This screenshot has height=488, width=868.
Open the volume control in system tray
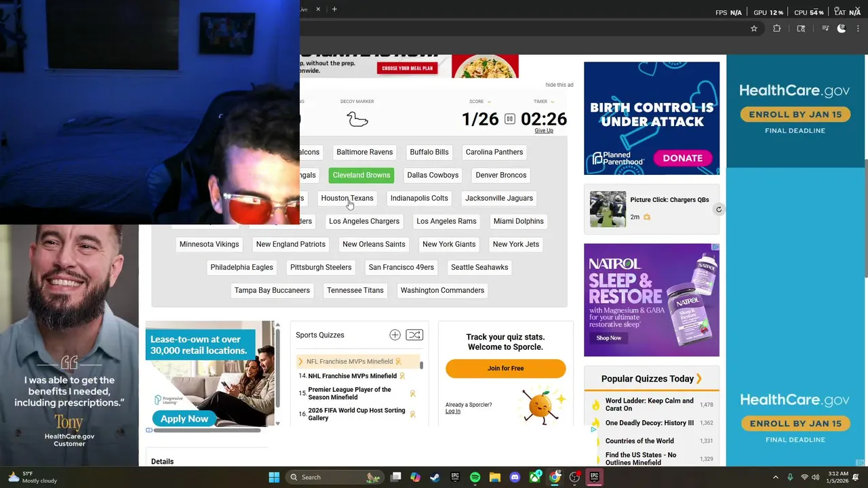click(x=815, y=477)
